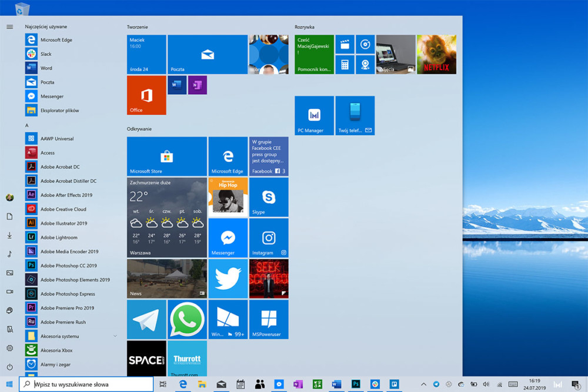The height and width of the screenshot is (392, 588).
Task: Open the volume control in tray
Action: coord(486,384)
